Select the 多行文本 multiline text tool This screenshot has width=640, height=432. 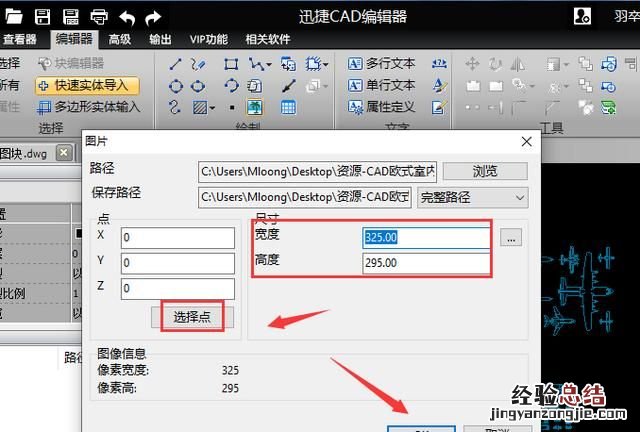click(381, 64)
